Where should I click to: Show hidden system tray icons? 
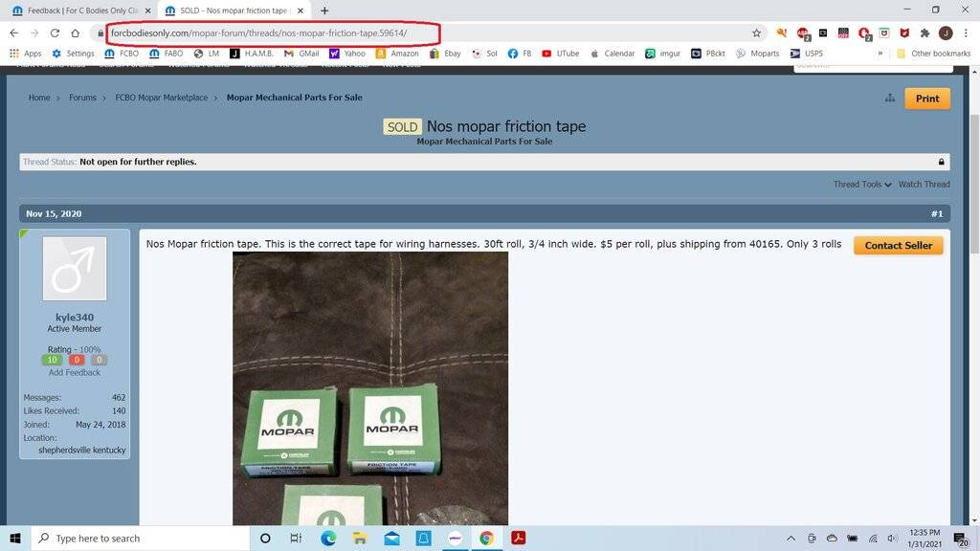click(792, 539)
